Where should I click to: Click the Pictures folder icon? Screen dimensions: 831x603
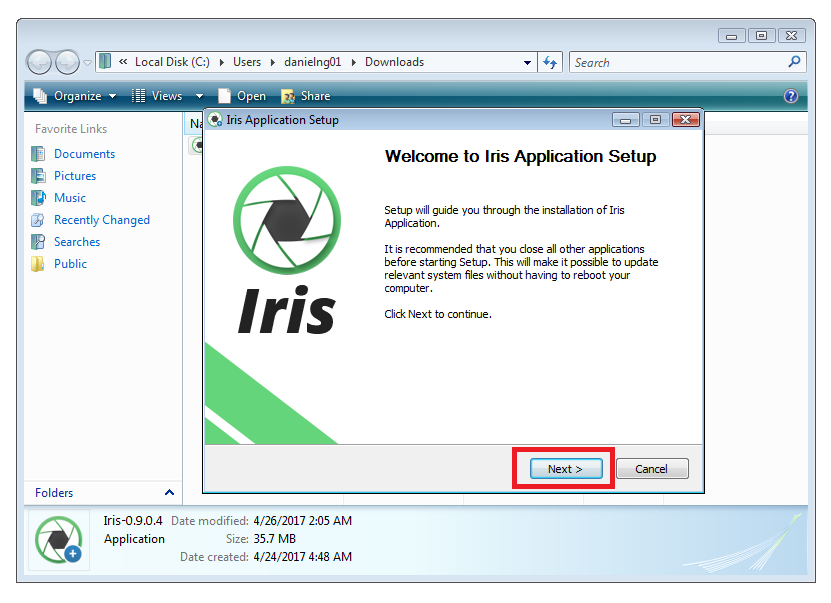pyautogui.click(x=38, y=176)
